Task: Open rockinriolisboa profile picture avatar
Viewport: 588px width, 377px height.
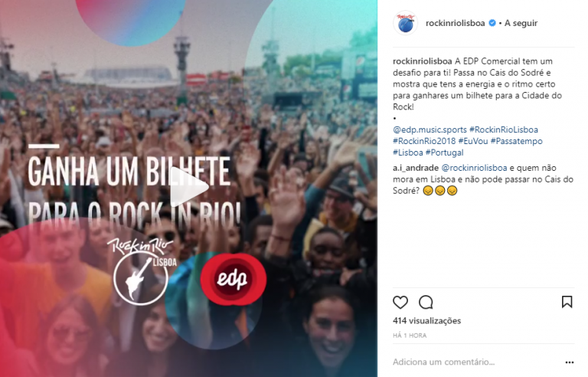Action: (x=405, y=23)
